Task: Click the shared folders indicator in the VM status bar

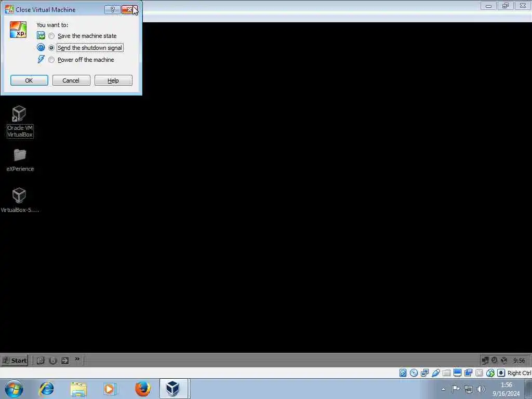Action: click(446, 373)
